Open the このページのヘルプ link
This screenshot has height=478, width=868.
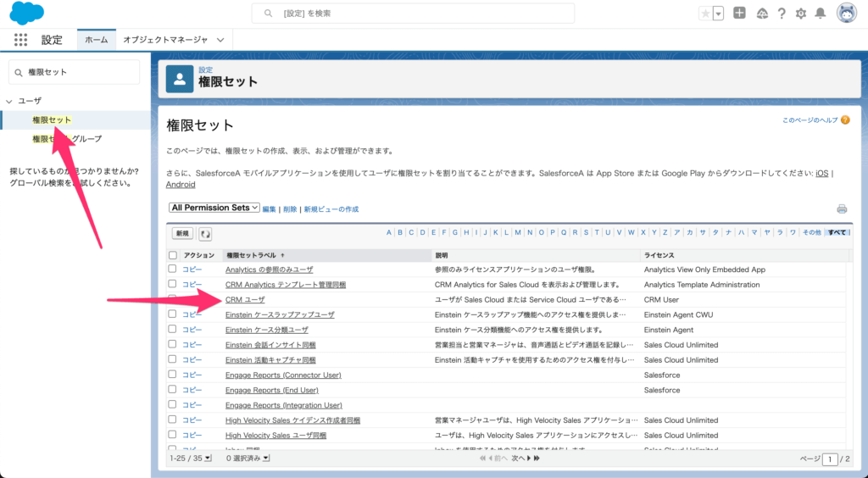tap(810, 120)
